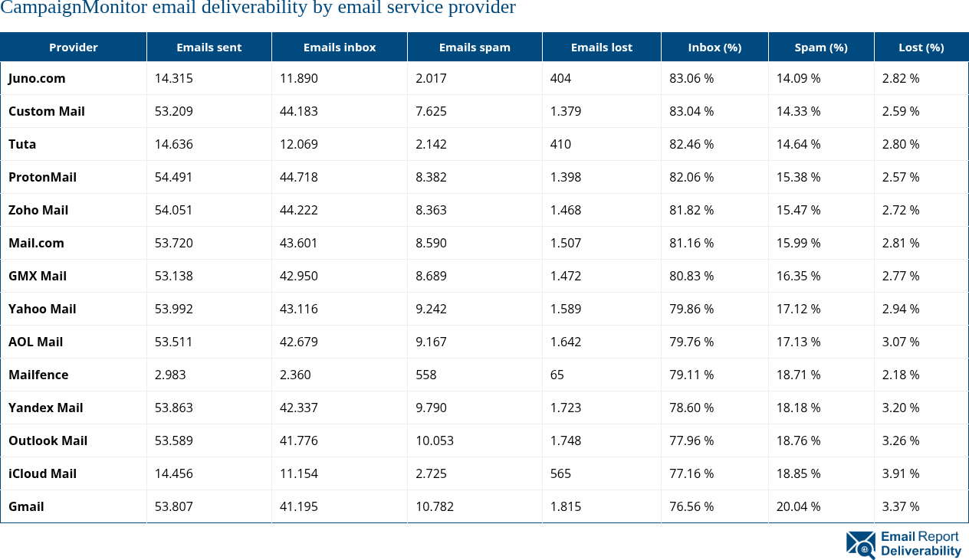Click Mailfence's Emails sent value 2.983

pyautogui.click(x=169, y=375)
